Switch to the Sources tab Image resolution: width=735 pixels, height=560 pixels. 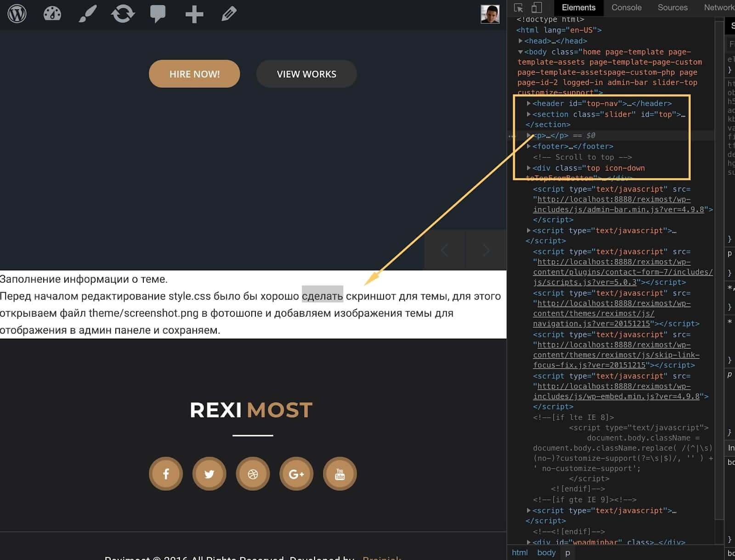coord(673,8)
